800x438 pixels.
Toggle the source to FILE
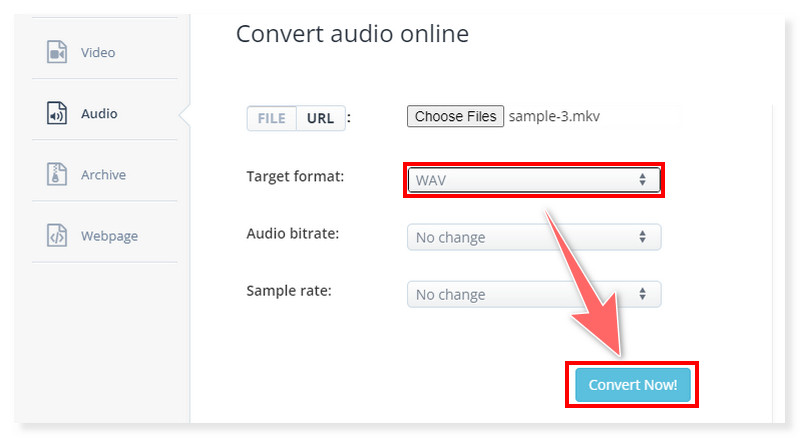pos(272,118)
